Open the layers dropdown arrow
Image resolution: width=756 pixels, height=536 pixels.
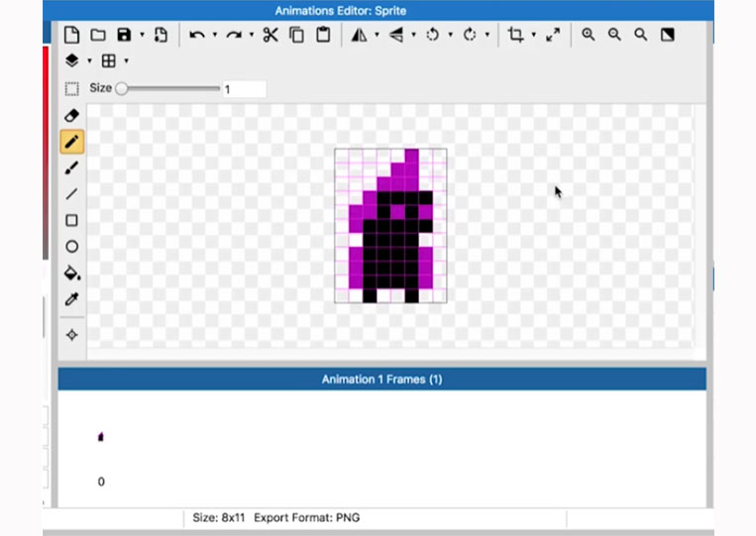(x=89, y=60)
